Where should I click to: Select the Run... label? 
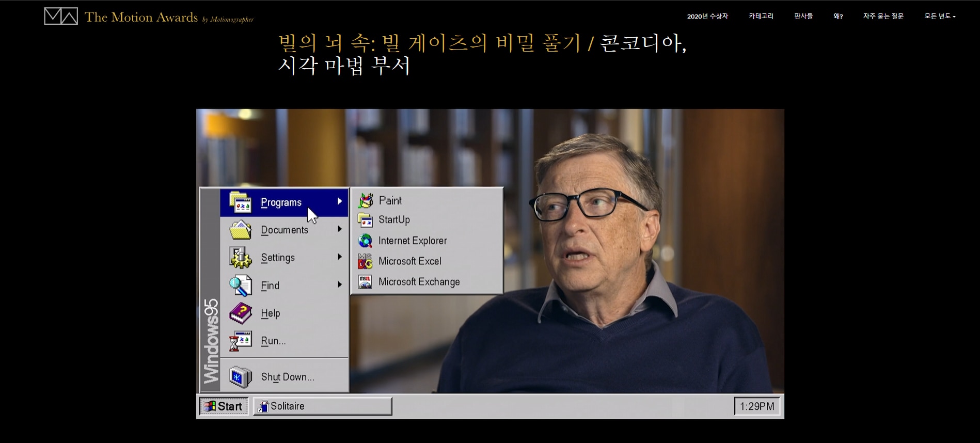[273, 341]
